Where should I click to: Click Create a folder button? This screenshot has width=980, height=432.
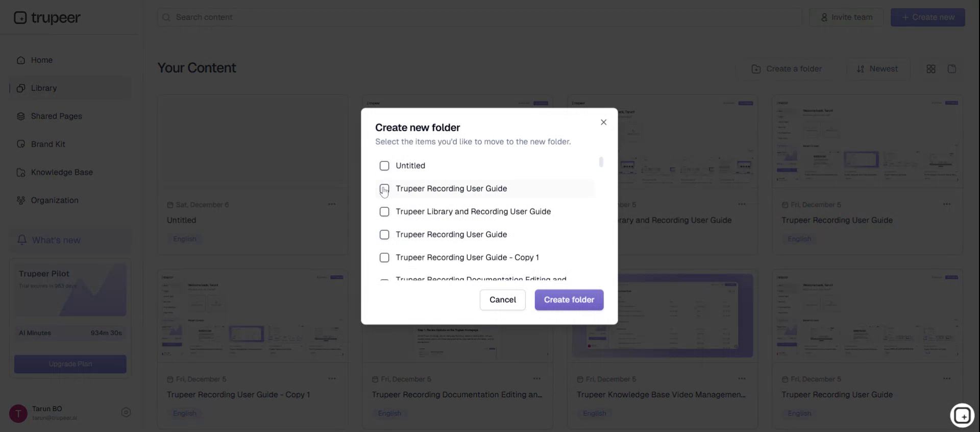coord(787,69)
